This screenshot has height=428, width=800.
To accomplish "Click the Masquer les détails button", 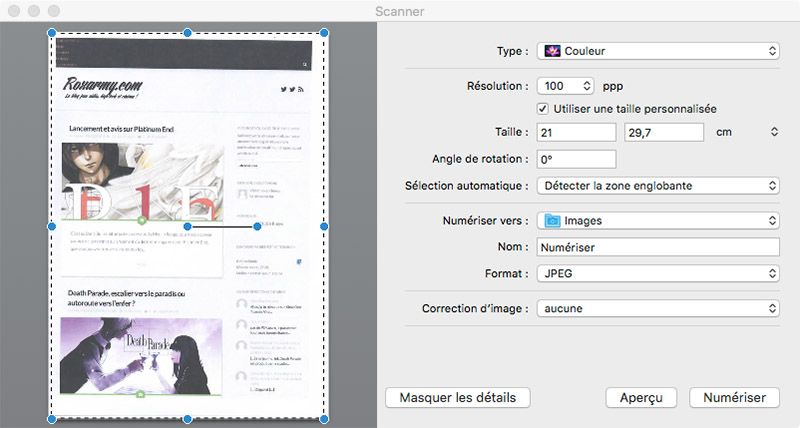I will point(457,397).
